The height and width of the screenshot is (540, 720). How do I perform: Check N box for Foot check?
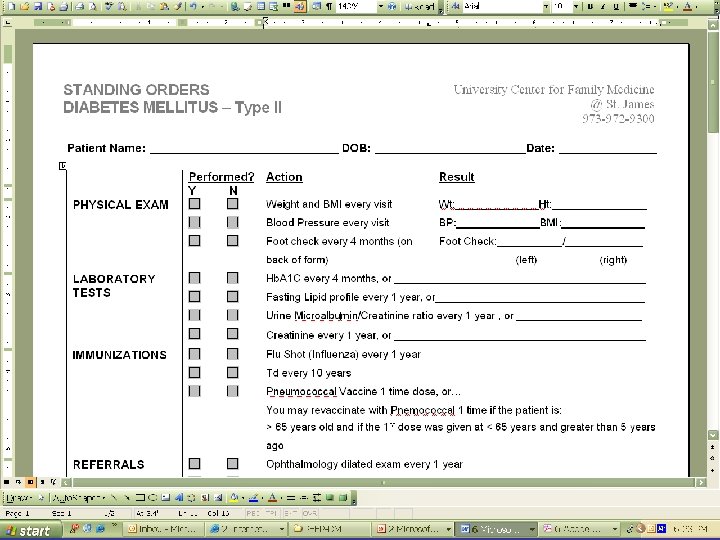coord(233,241)
